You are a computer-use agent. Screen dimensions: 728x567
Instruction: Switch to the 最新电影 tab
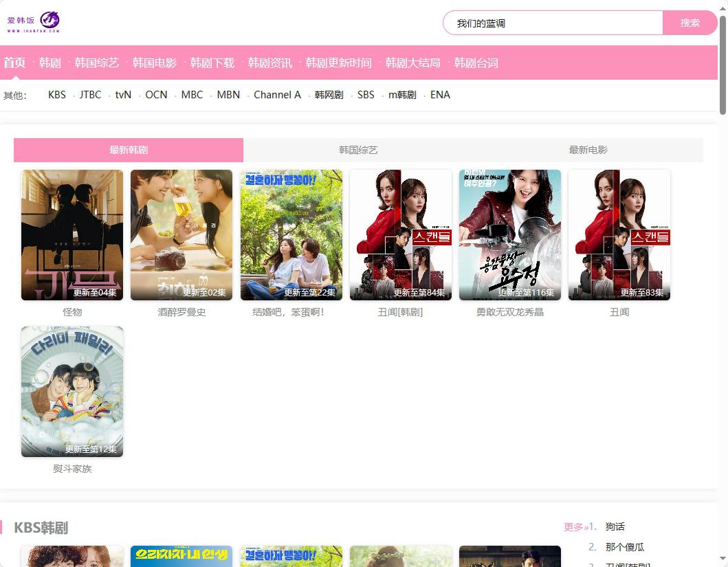588,150
